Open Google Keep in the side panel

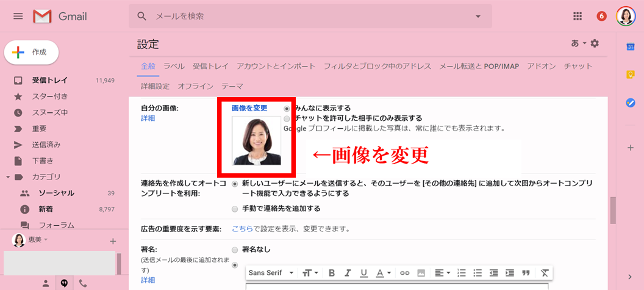631,74
